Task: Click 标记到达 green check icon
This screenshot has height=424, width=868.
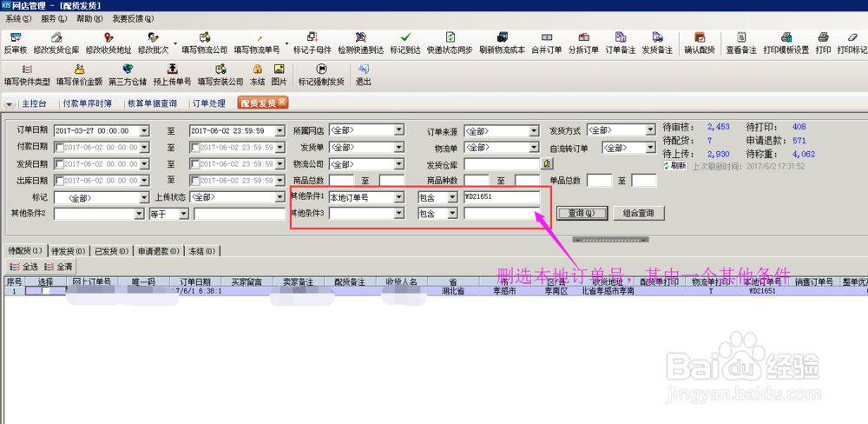Action: 405,37
